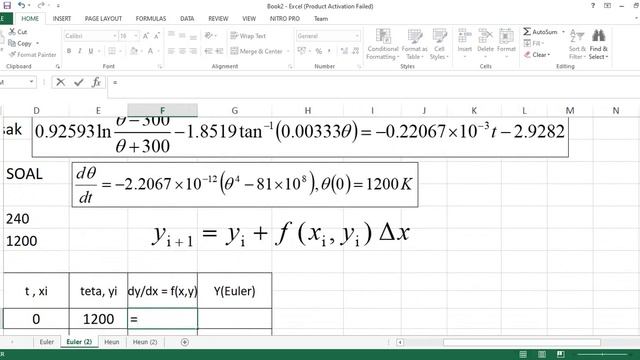Open the AutoSum dropdown arrow
The width and height of the screenshot is (640, 360).
pyautogui.click(x=564, y=32)
